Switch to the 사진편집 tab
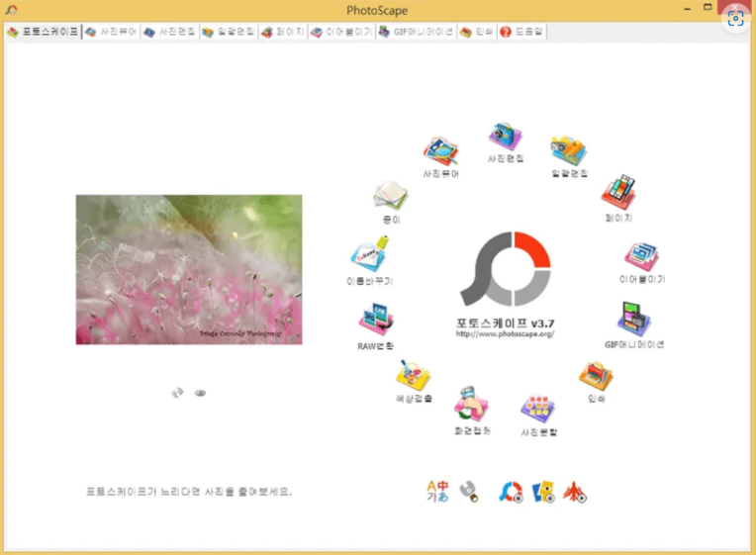Screen dimensions: 756x555 pos(170,32)
